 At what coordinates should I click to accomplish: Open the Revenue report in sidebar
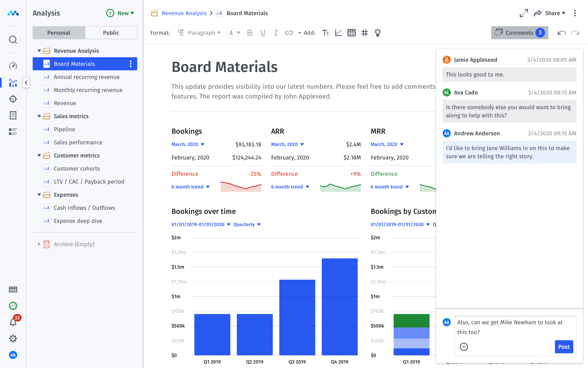(85, 103)
